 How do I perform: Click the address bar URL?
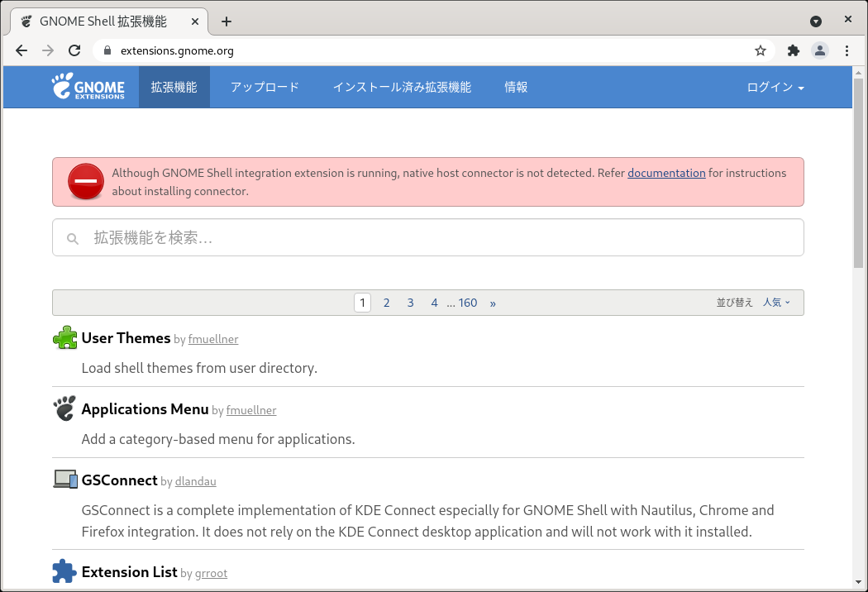coord(177,50)
